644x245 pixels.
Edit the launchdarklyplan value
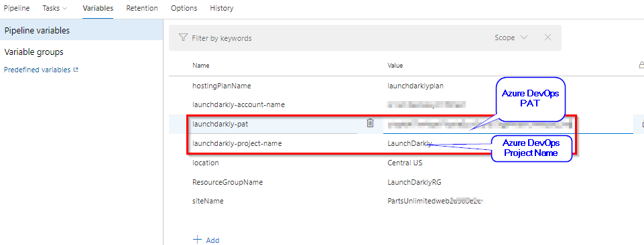coord(415,86)
